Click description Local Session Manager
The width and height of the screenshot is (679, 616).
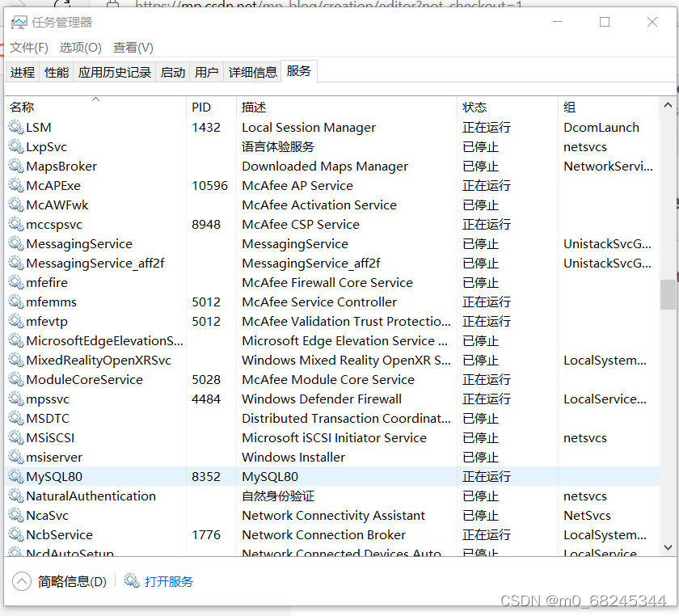point(309,128)
